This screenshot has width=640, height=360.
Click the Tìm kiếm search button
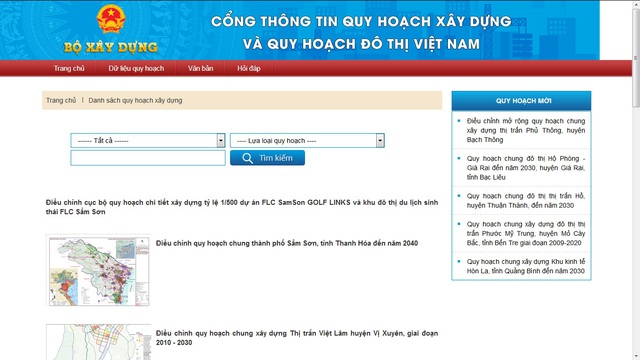267,158
